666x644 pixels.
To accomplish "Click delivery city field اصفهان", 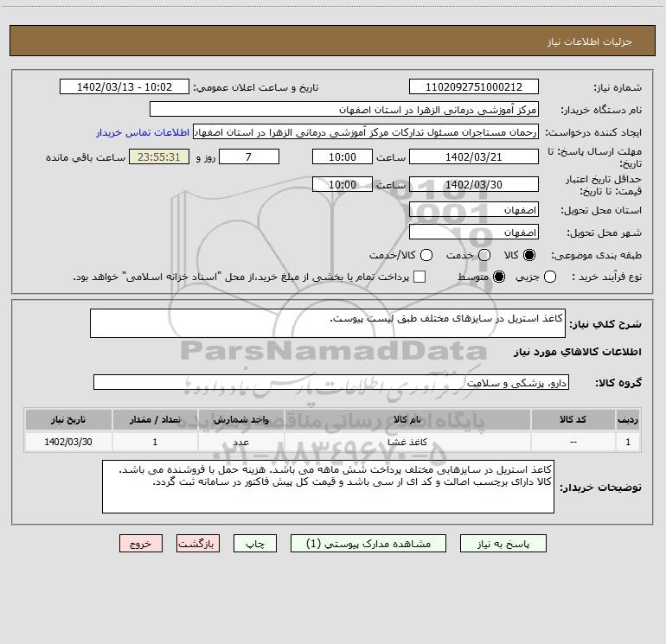I will (x=474, y=233).
